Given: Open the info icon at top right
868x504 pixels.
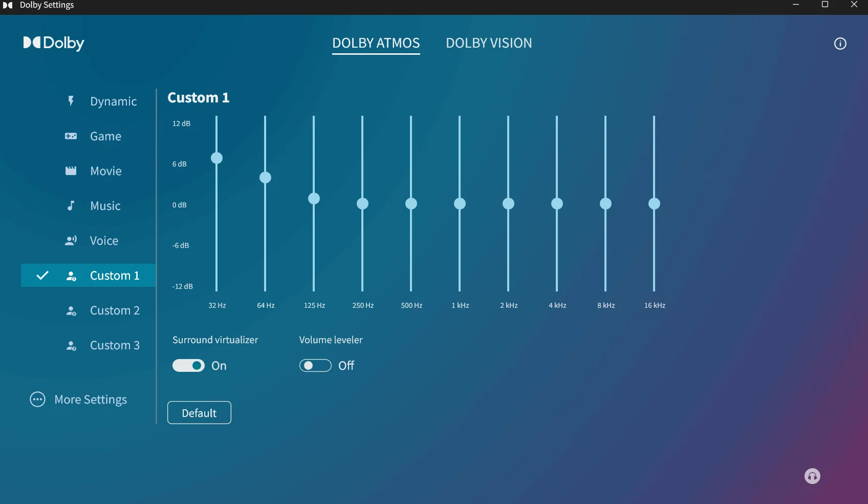Looking at the screenshot, I should coord(840,44).
